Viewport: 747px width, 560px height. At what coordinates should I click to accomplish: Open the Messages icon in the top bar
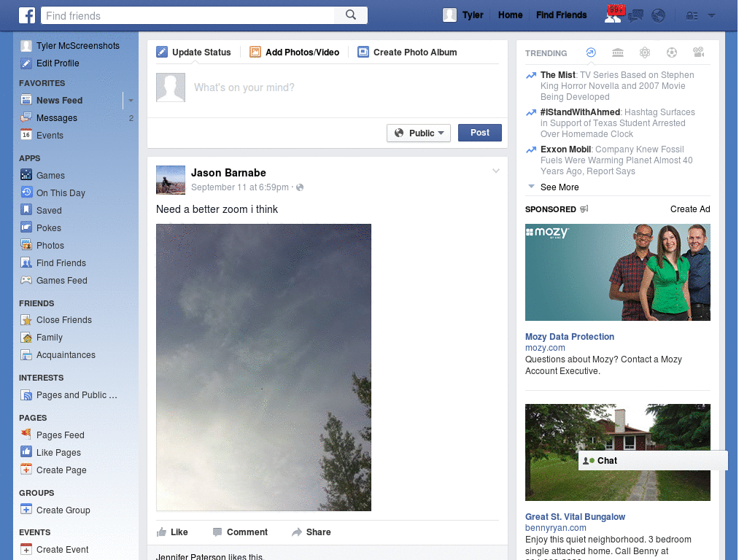click(x=635, y=15)
